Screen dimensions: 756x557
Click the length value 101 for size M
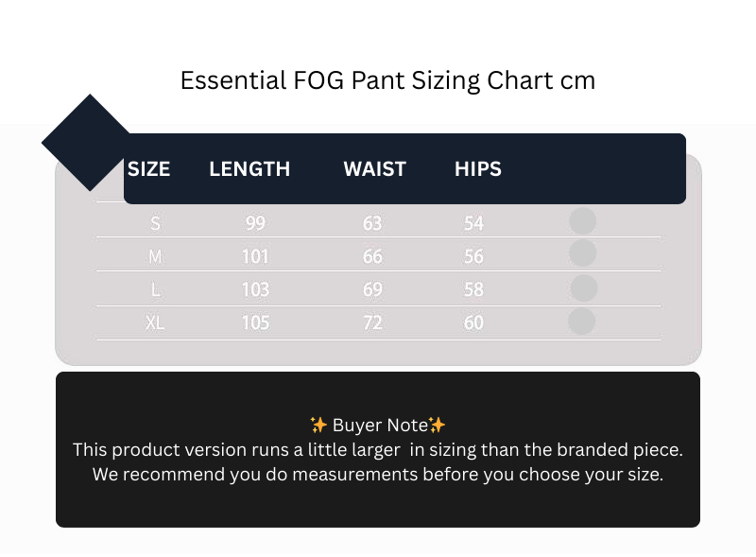coord(255,256)
